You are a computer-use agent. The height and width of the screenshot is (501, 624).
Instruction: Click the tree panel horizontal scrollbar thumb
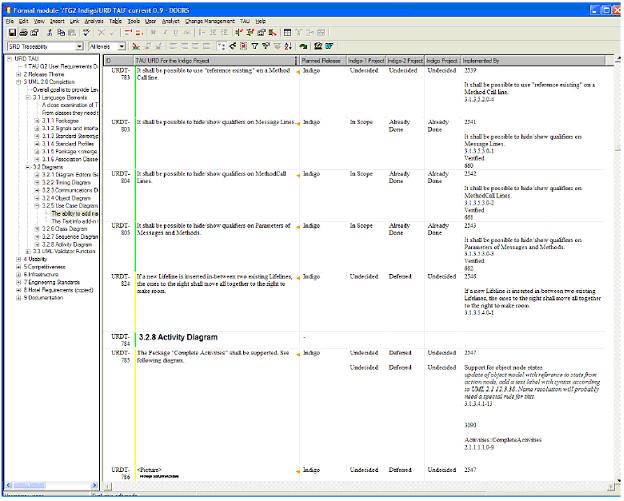[29, 485]
